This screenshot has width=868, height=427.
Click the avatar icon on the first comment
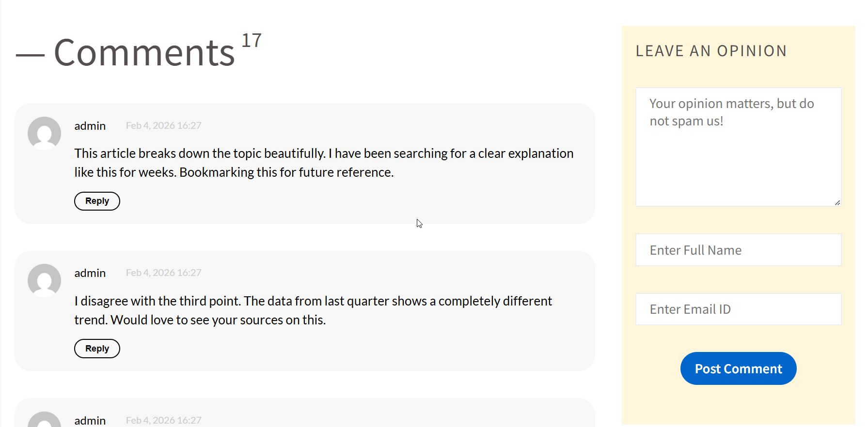pyautogui.click(x=44, y=133)
